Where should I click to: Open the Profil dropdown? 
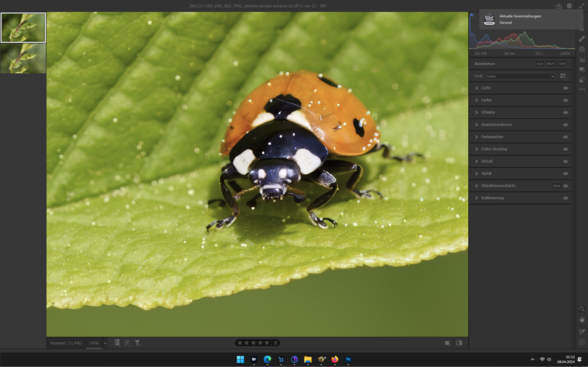pos(520,76)
